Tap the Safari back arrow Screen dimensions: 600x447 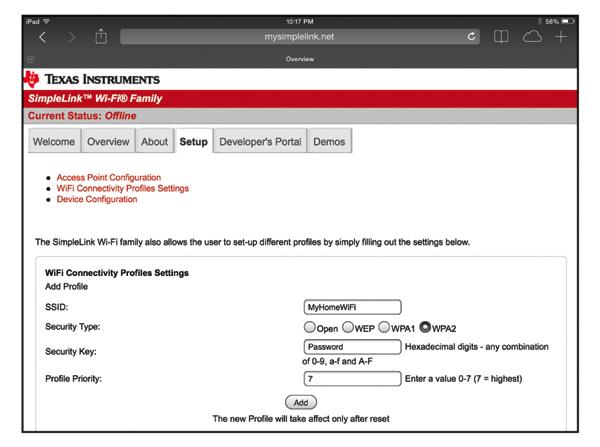[x=42, y=37]
